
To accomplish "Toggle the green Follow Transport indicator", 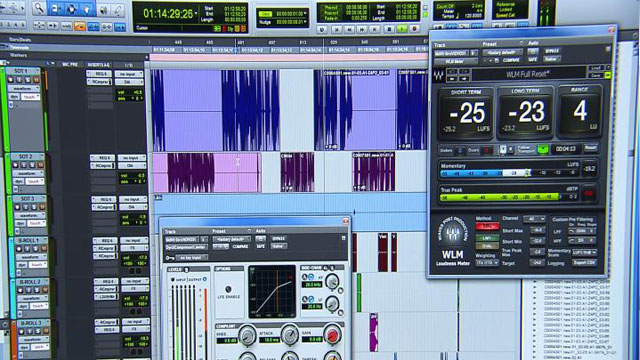I will click(542, 149).
